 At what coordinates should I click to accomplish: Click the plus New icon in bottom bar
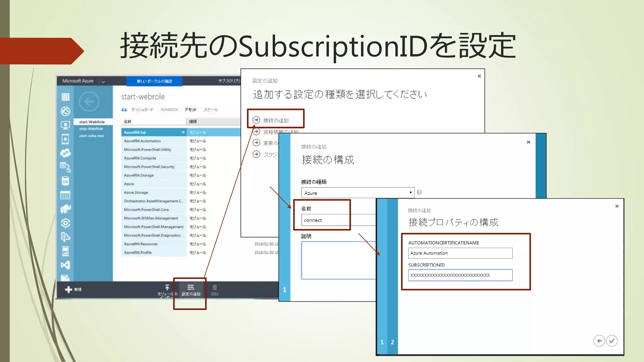68,289
